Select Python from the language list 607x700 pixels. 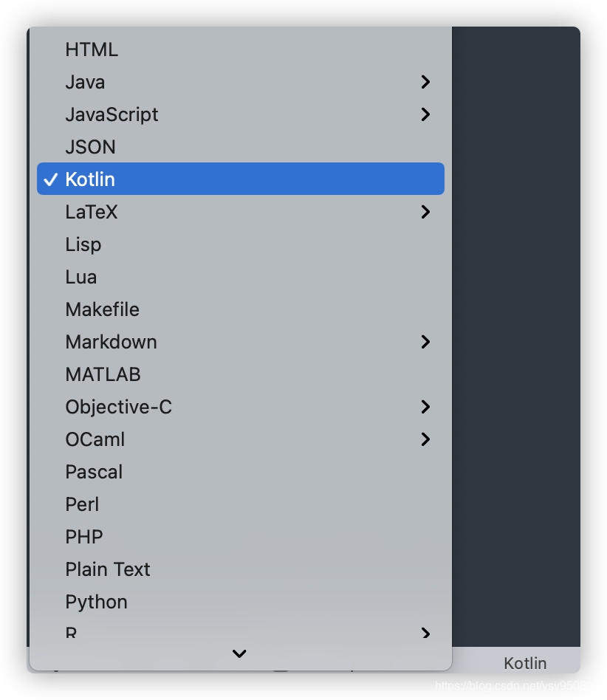96,602
